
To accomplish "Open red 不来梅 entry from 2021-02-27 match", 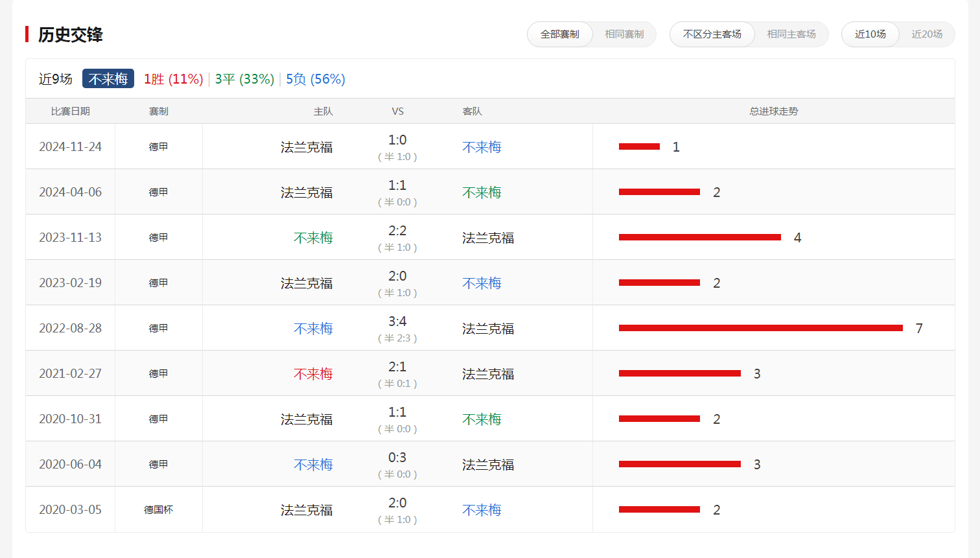I will point(313,373).
